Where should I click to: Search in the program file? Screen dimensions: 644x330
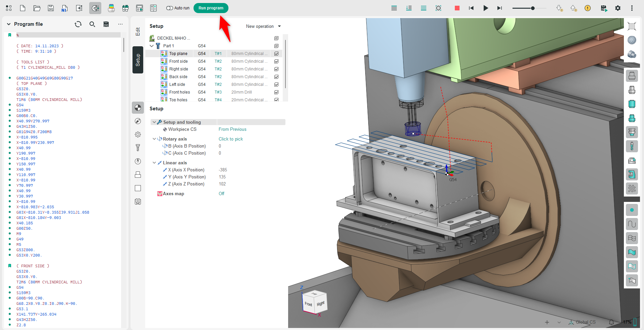(x=92, y=24)
